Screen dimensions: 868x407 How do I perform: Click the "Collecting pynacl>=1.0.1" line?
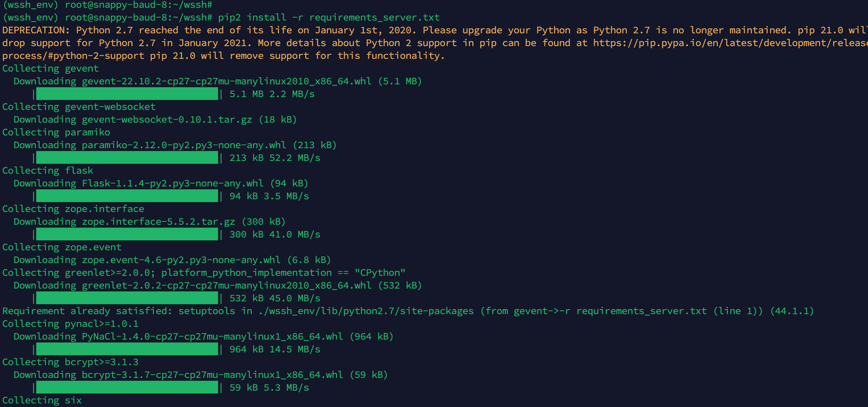[70, 324]
